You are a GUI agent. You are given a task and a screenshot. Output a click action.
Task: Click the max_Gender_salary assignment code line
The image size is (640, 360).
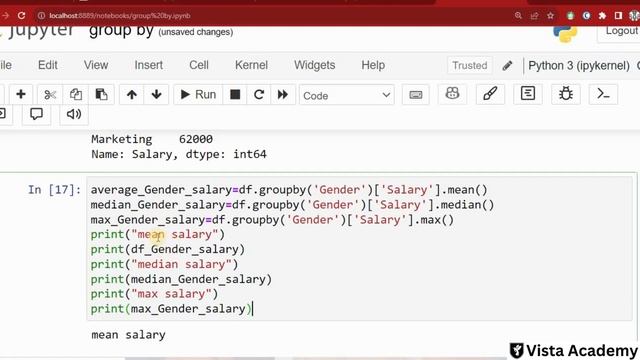point(272,220)
